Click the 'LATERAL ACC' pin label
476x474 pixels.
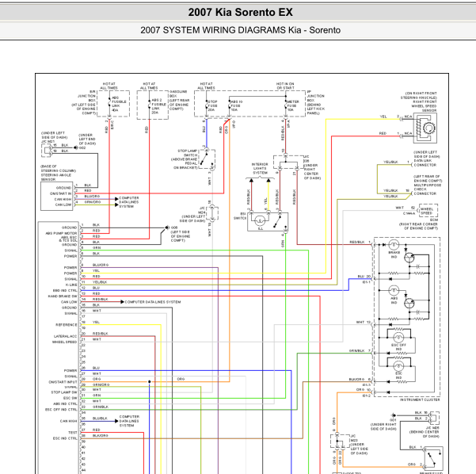point(65,336)
